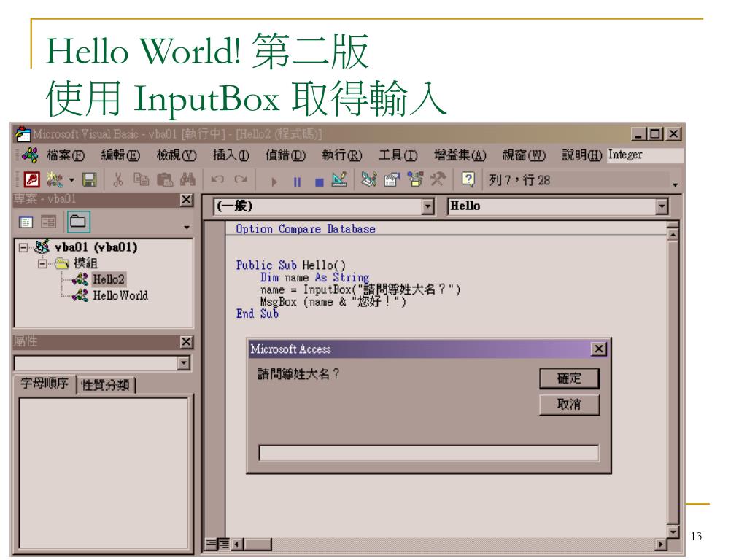Select the vba01 (vba01) project item
Screen dimensions: 747x560
96,247
